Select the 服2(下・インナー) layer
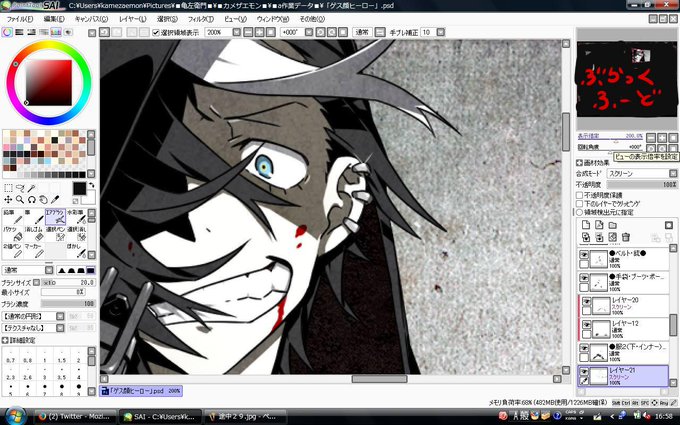The width and height of the screenshot is (680, 425). click(x=624, y=353)
